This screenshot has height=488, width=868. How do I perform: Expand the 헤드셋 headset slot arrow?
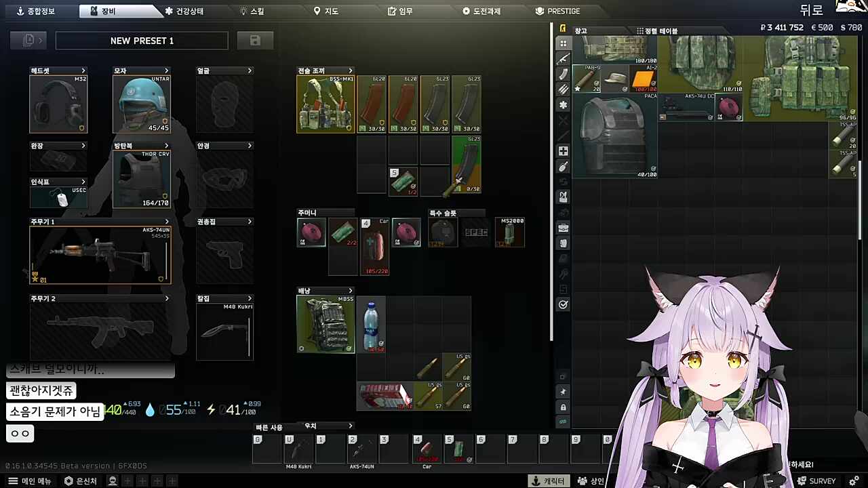(x=83, y=70)
